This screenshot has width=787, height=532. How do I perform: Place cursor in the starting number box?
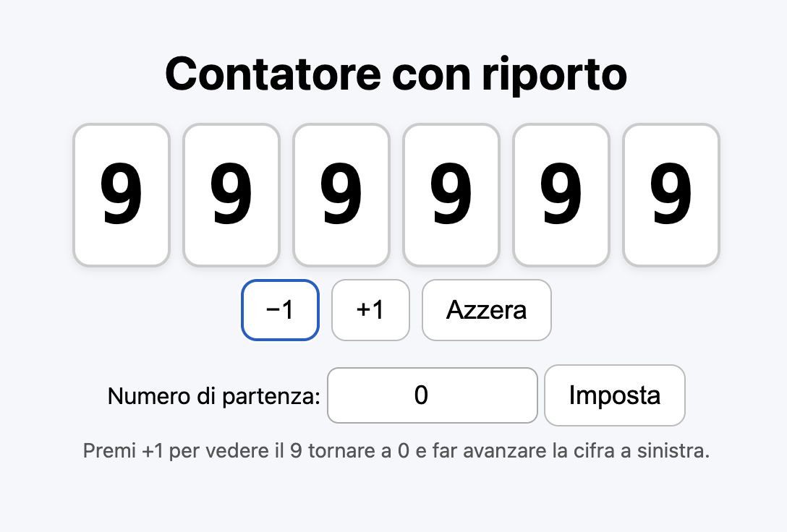coord(432,395)
